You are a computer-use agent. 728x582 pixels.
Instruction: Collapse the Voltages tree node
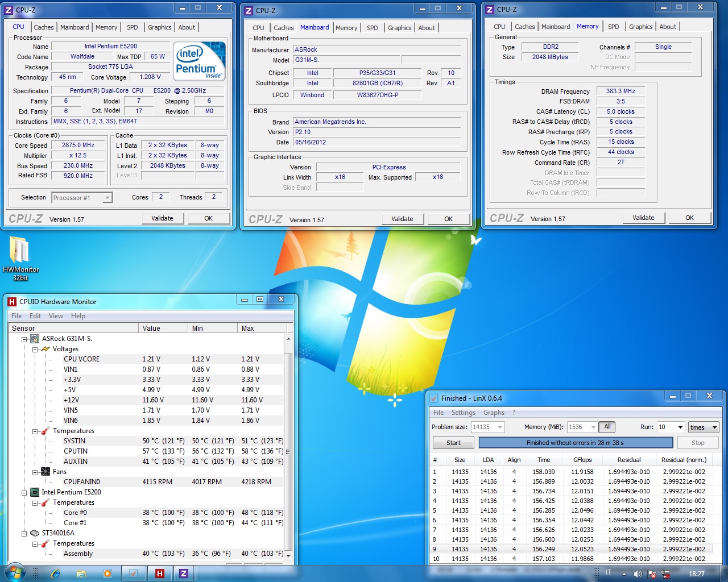point(35,349)
